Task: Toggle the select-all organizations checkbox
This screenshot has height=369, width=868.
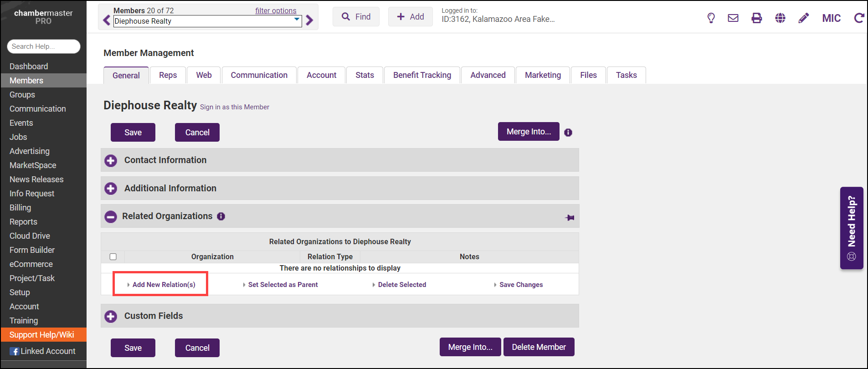Action: 113,257
